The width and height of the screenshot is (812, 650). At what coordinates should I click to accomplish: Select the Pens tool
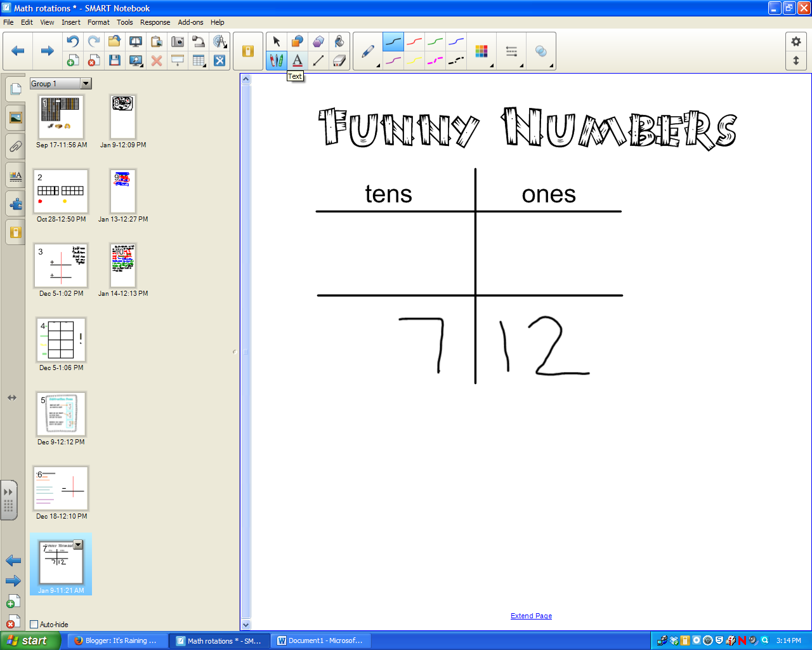277,61
